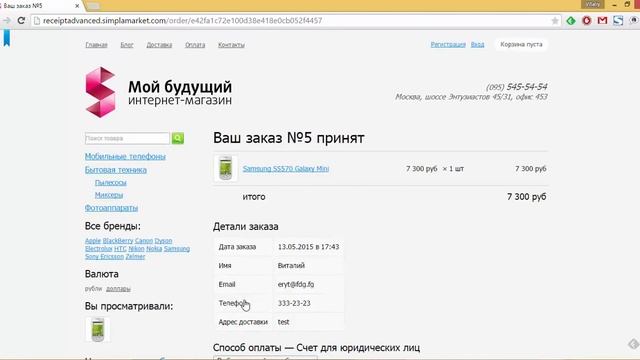The height and width of the screenshot is (360, 640).
Task: Click the green search button
Action: click(178, 138)
